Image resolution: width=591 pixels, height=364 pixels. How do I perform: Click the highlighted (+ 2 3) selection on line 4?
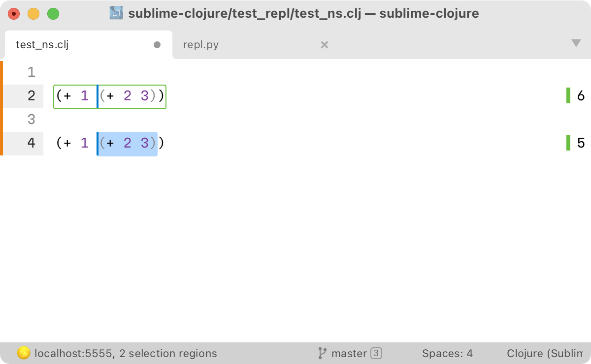click(128, 143)
